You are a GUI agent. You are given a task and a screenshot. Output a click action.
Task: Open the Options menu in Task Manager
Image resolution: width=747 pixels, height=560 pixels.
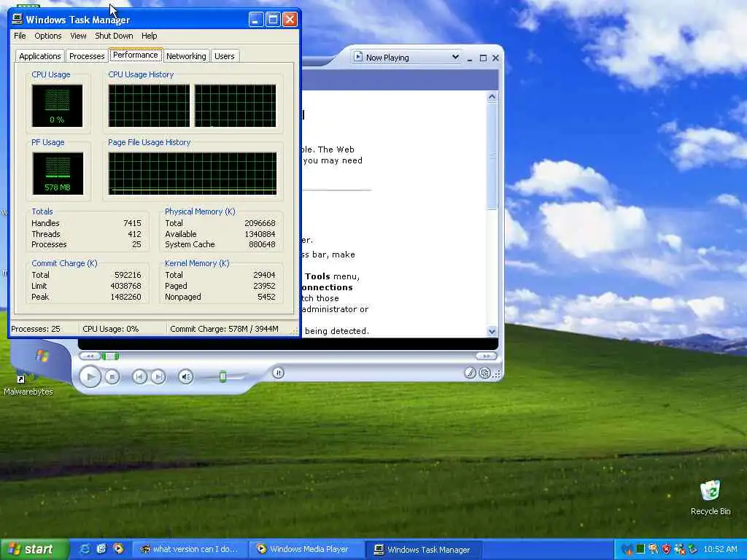(x=47, y=36)
